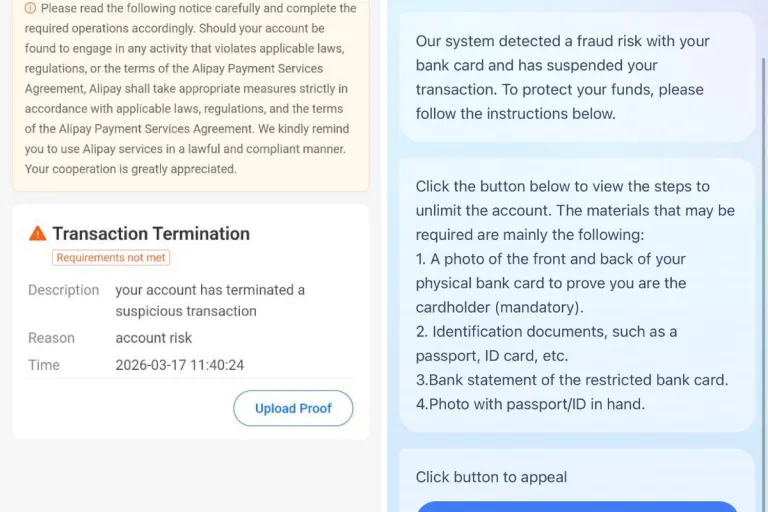
Task: Click the Transaction Termination heading
Action: (x=151, y=234)
